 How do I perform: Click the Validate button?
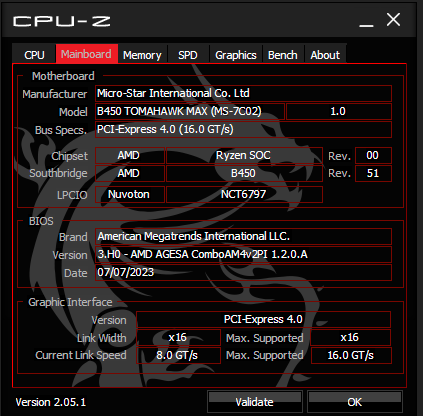[255, 402]
